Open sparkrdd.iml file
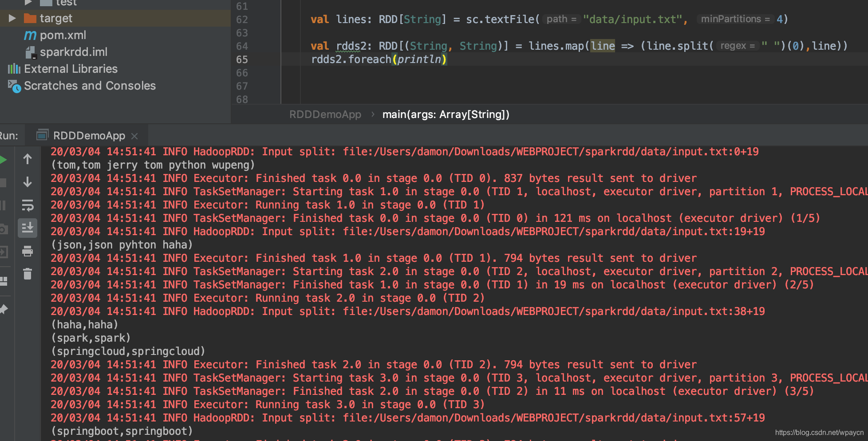868x441 pixels. click(74, 52)
